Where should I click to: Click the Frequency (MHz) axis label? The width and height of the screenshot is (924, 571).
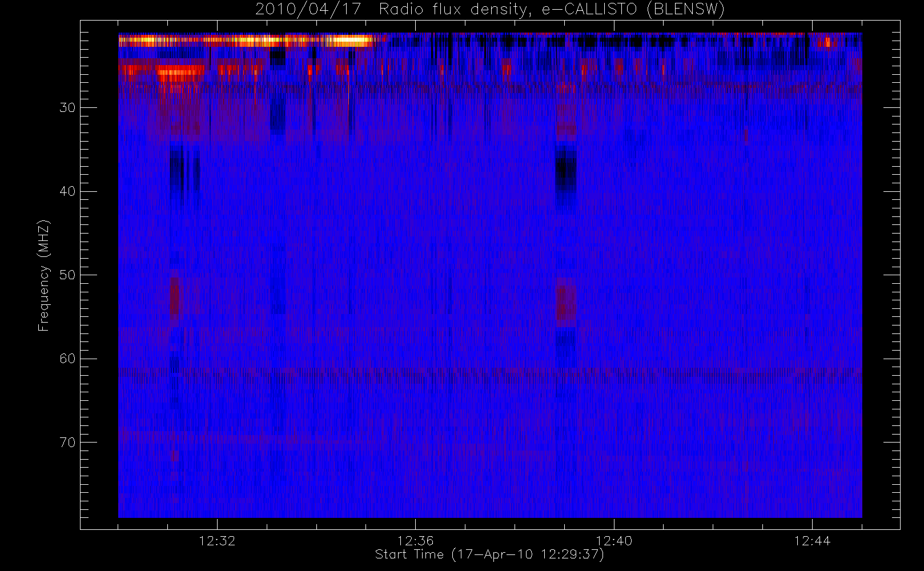click(x=44, y=275)
